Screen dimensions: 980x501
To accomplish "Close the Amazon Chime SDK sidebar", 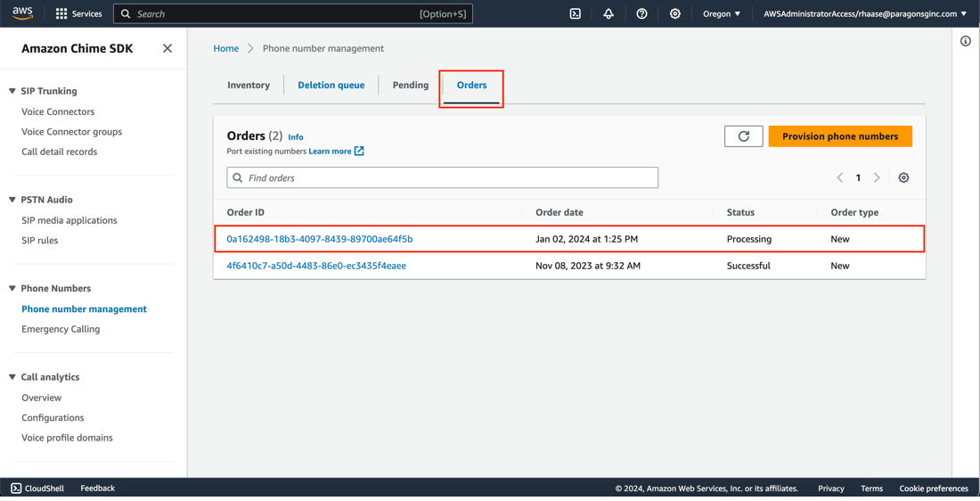I will (167, 48).
